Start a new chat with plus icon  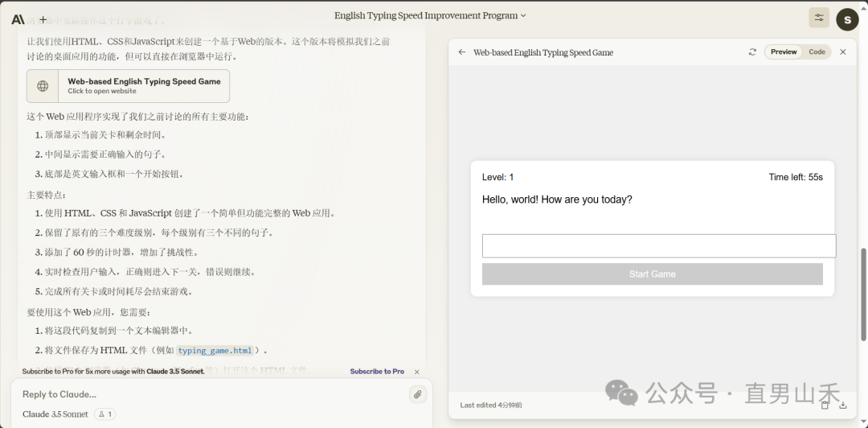tap(43, 19)
